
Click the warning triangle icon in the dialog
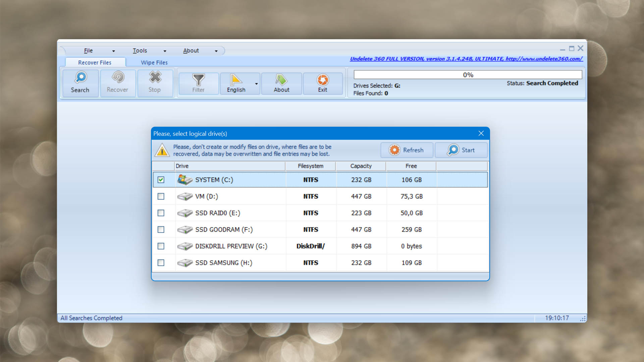162,150
